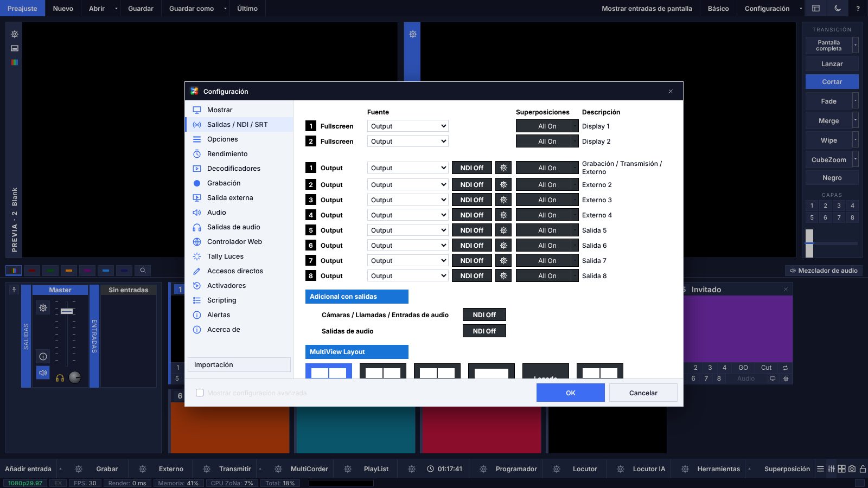
Task: Click the preview settings gear icon
Action: (x=15, y=34)
